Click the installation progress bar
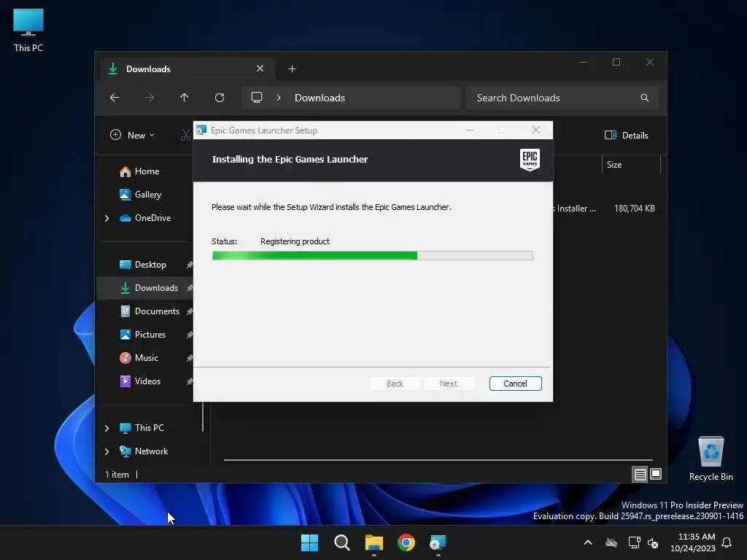The height and width of the screenshot is (560, 747). tap(372, 256)
